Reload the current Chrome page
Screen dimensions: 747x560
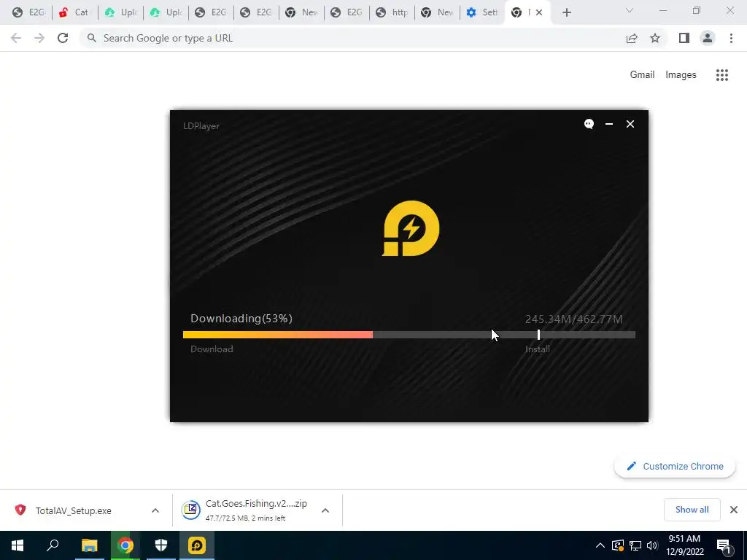click(63, 38)
